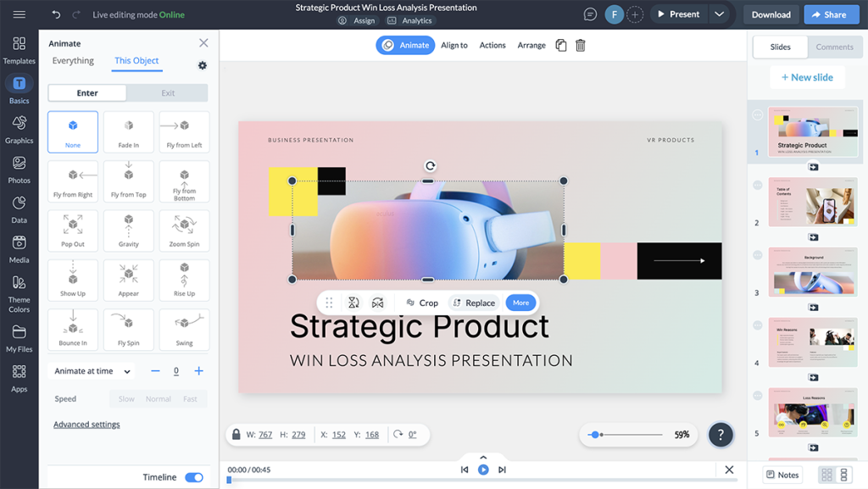Switch to the Comments tab
Viewport: 868px width, 489px height.
coord(834,47)
